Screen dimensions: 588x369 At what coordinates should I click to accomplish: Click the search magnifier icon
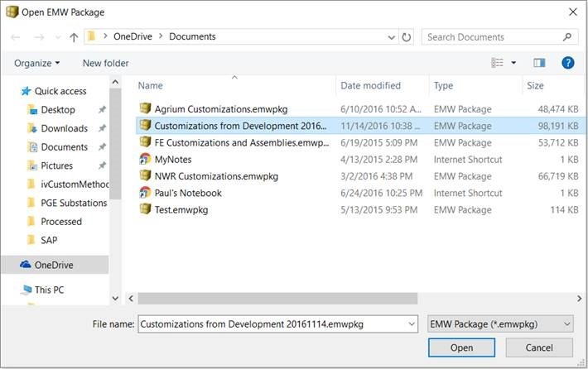pos(568,37)
